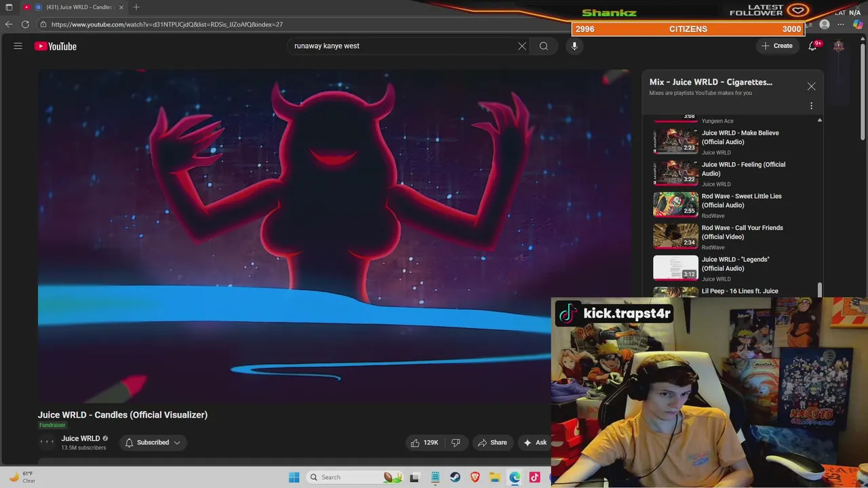Open the notifications bell
Image resolution: width=868 pixels, height=488 pixels.
812,46
